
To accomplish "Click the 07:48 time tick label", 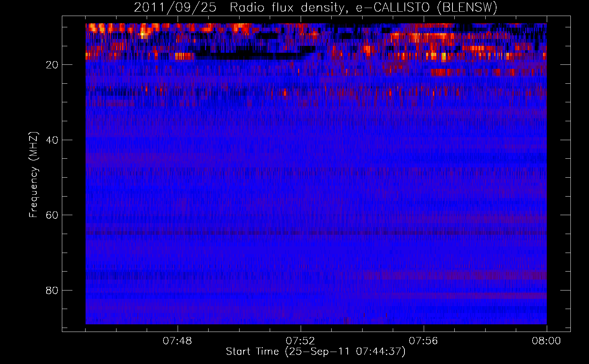I will click(x=177, y=341).
